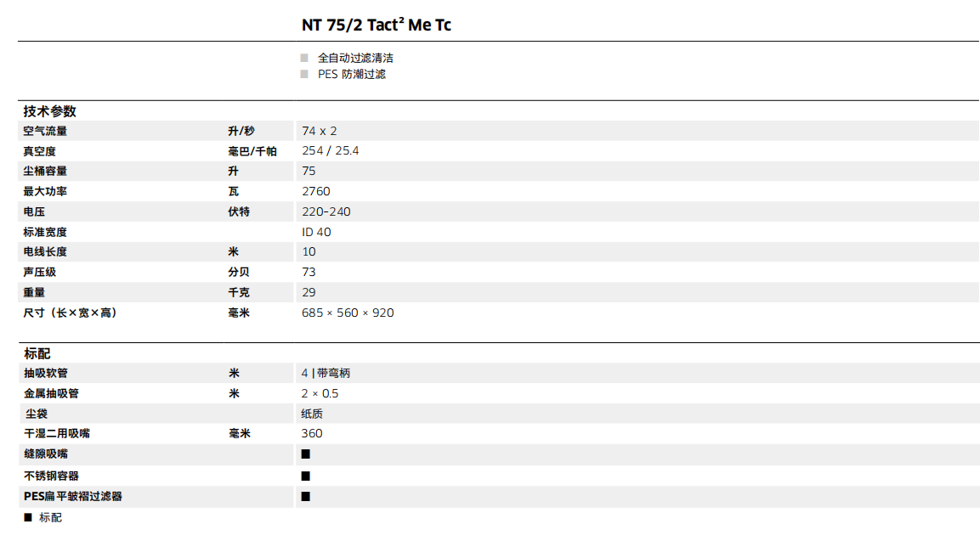980x541 pixels.
Task: Click the 空气流量 row label
Action: pos(45,131)
